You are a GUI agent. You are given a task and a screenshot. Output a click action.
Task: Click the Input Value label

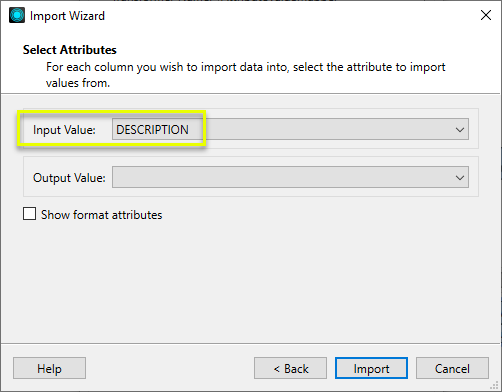pyautogui.click(x=64, y=130)
